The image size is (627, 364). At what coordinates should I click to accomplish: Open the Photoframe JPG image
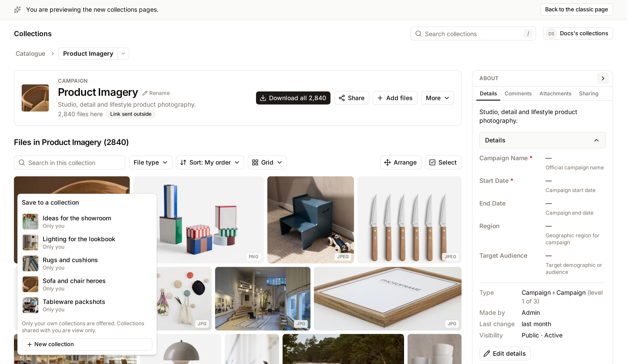[387, 298]
